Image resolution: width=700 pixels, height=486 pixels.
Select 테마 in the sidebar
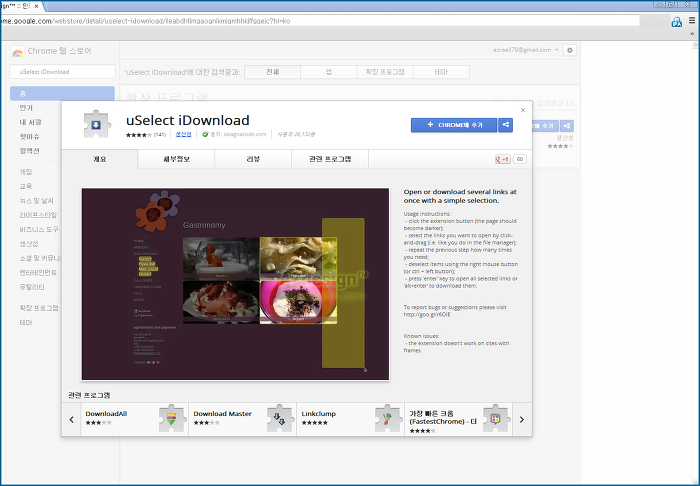click(26, 322)
